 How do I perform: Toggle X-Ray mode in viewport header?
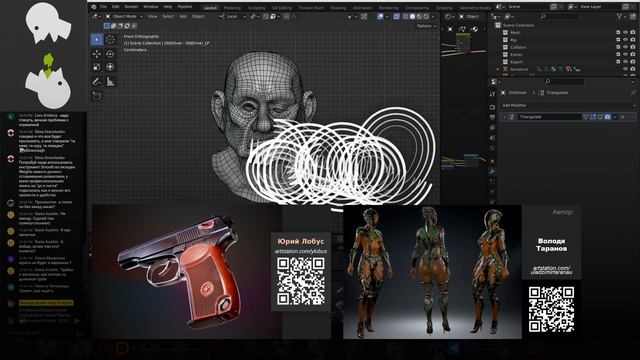coord(396,17)
